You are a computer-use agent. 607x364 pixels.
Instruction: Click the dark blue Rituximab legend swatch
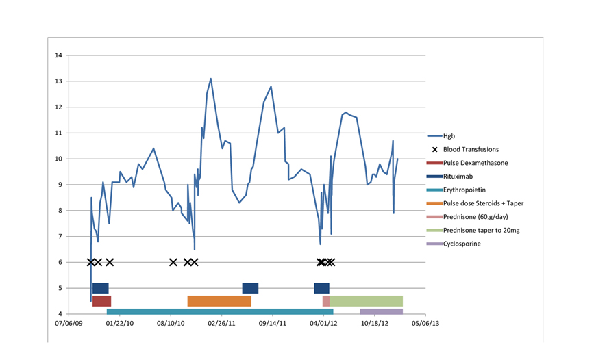point(435,177)
